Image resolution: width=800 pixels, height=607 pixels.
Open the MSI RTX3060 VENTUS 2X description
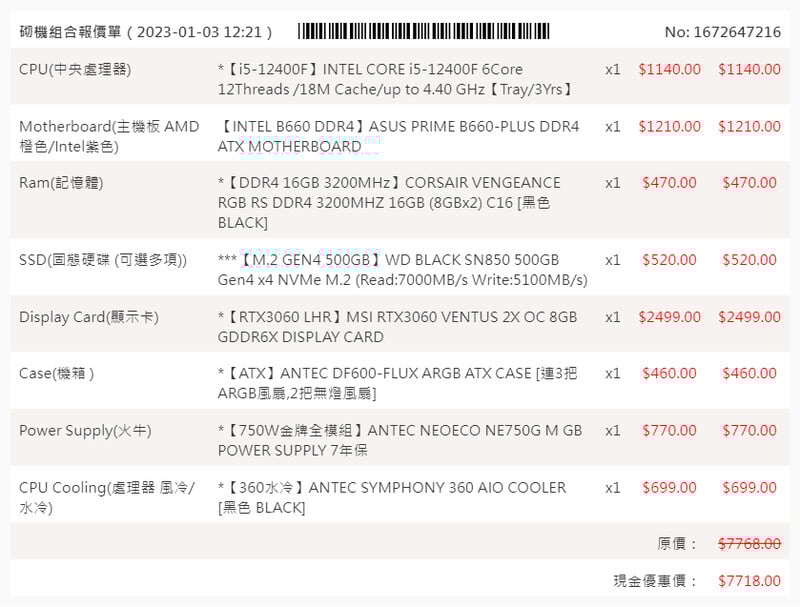click(x=398, y=327)
